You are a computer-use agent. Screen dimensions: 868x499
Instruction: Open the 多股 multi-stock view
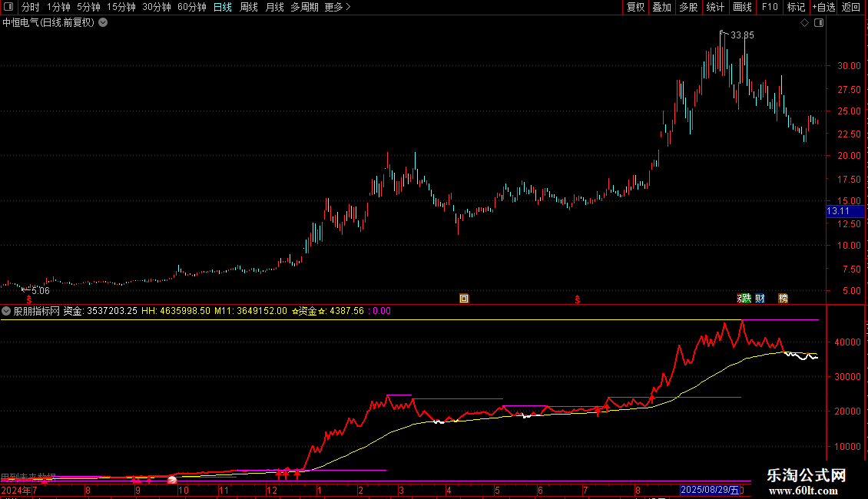tap(688, 7)
